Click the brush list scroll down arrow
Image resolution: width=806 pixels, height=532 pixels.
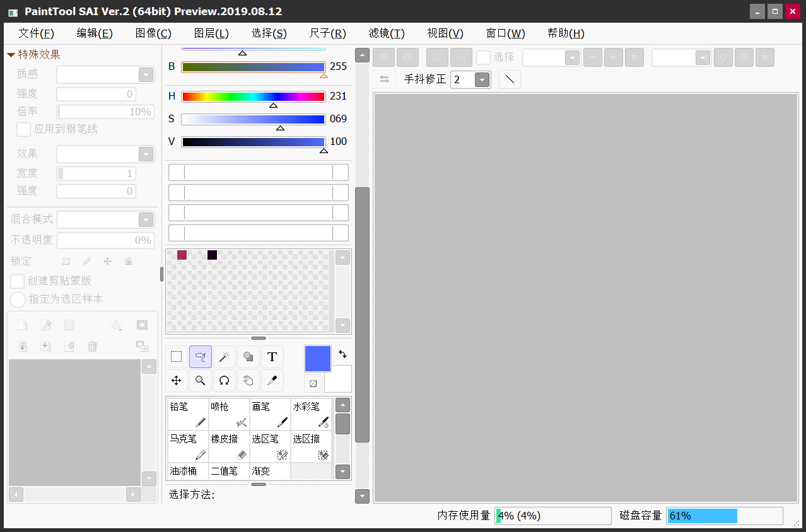pyautogui.click(x=342, y=471)
